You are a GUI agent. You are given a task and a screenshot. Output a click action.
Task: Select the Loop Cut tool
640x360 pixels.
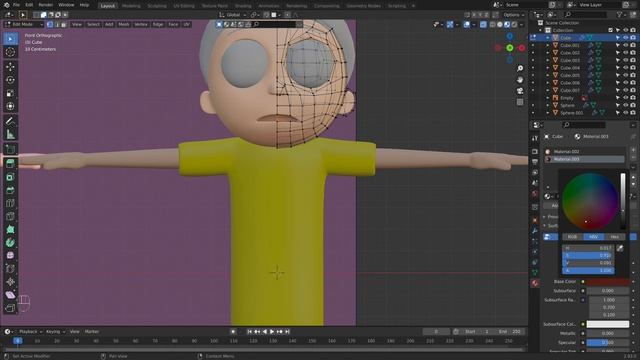[x=10, y=203]
